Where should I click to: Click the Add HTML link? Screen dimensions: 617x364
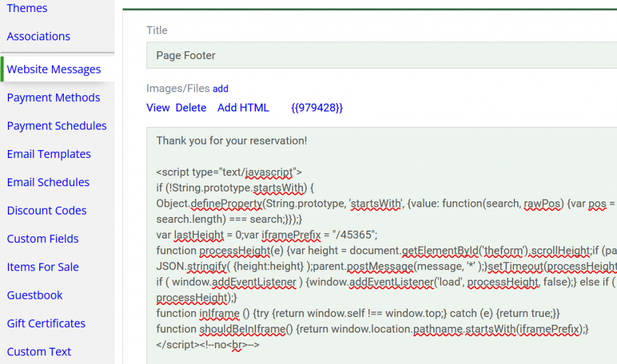point(243,108)
